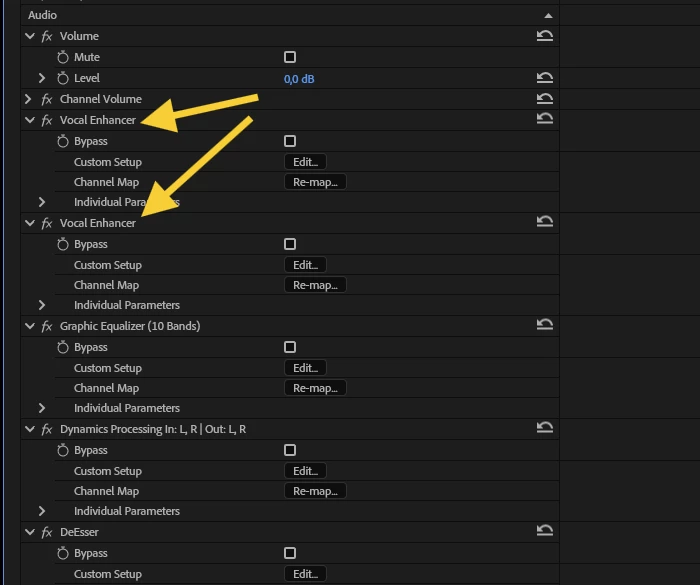This screenshot has height=585, width=700.
Task: Click Re-map... for Graphic Equalizer channel map
Action: click(x=315, y=388)
